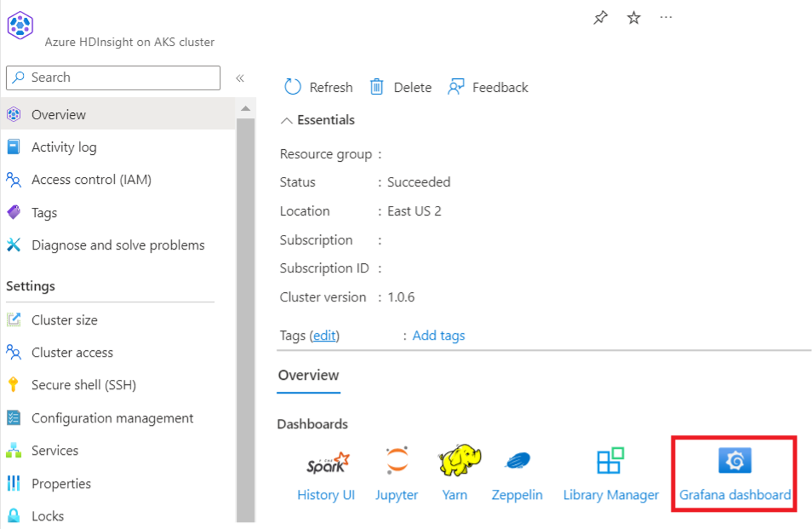Open the Yarn elephant icon
This screenshot has height=529, width=812.
(x=459, y=460)
